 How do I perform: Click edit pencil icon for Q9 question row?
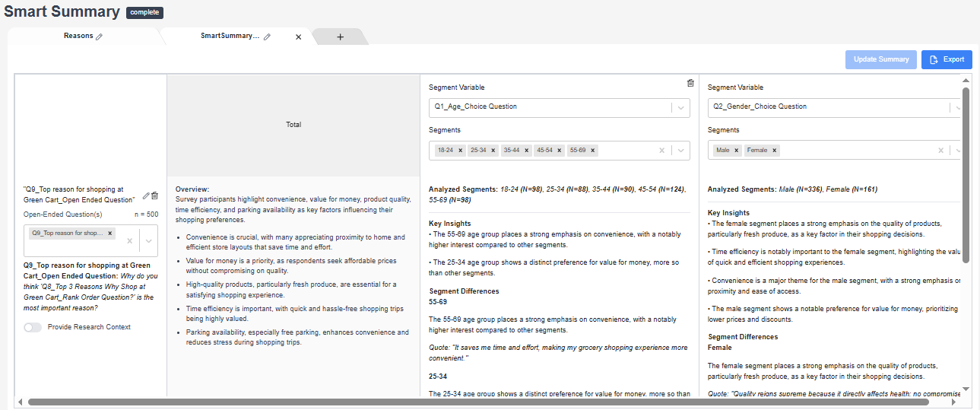click(x=146, y=195)
